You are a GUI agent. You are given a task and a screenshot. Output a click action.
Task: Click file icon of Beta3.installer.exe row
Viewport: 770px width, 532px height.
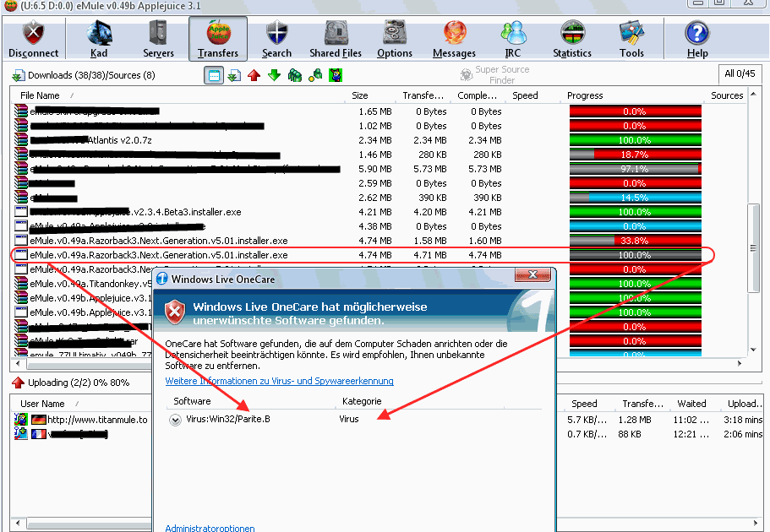pyautogui.click(x=20, y=212)
